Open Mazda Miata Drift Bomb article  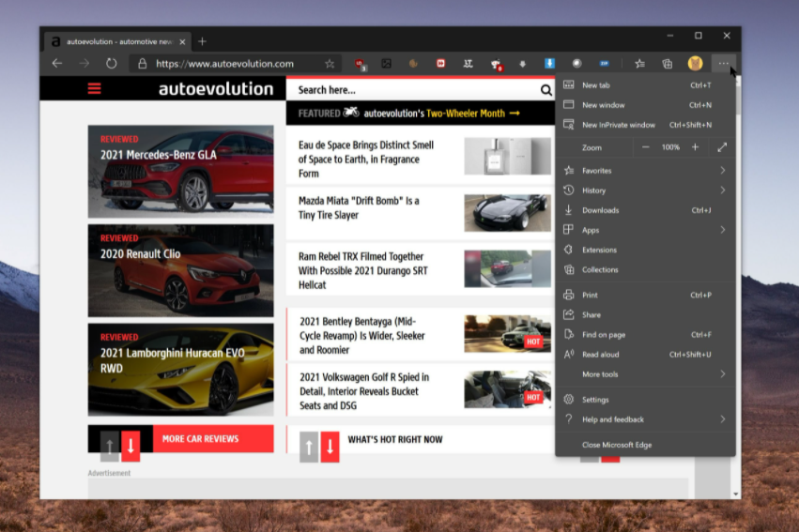click(359, 207)
